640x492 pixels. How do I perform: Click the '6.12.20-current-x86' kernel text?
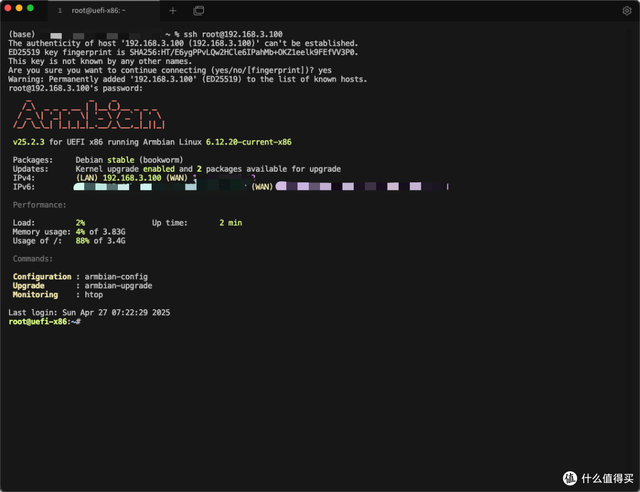249,142
